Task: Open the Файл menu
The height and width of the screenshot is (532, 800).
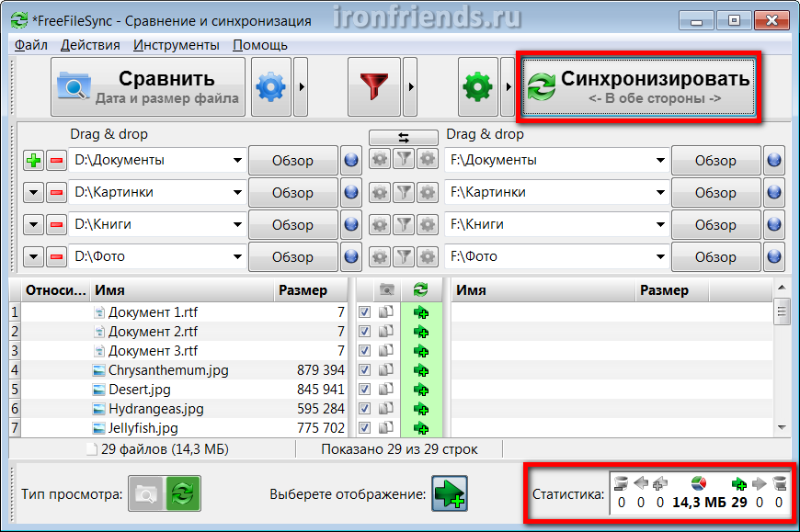Action: click(x=31, y=44)
